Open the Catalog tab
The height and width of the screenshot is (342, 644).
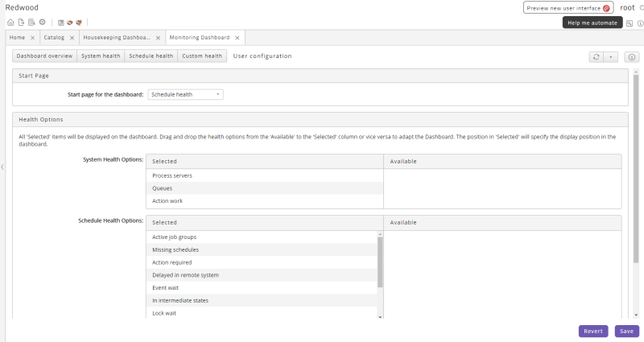point(54,37)
